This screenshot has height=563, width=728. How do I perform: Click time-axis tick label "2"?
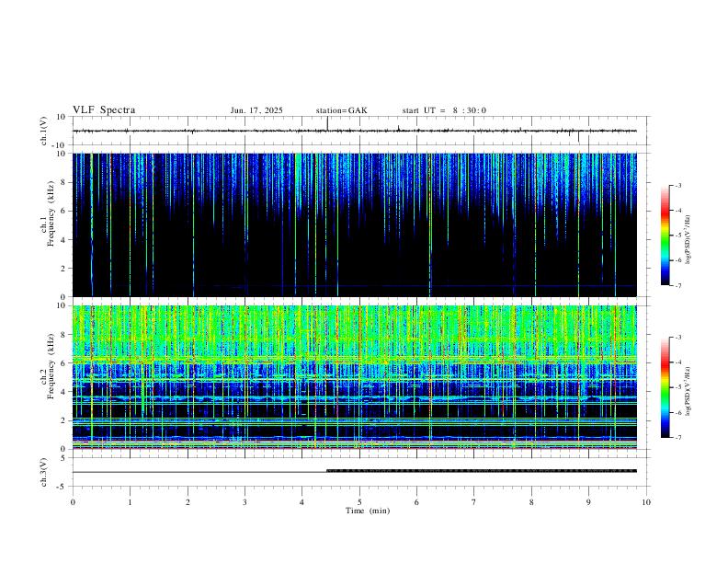point(188,502)
